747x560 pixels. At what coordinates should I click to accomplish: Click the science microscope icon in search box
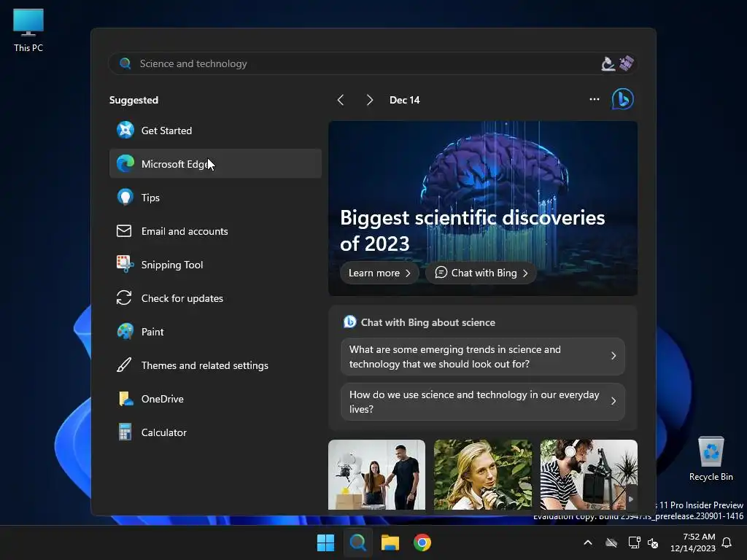(x=608, y=63)
